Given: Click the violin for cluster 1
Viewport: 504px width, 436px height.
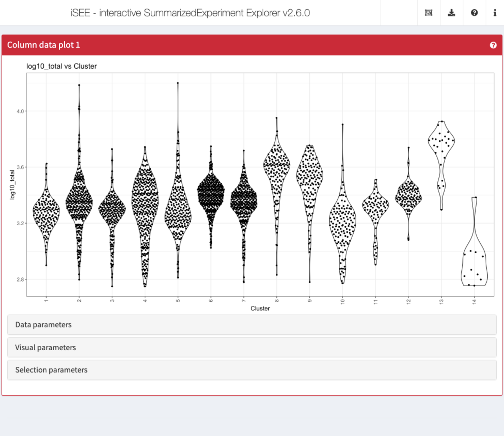Looking at the screenshot, I should tap(46, 215).
